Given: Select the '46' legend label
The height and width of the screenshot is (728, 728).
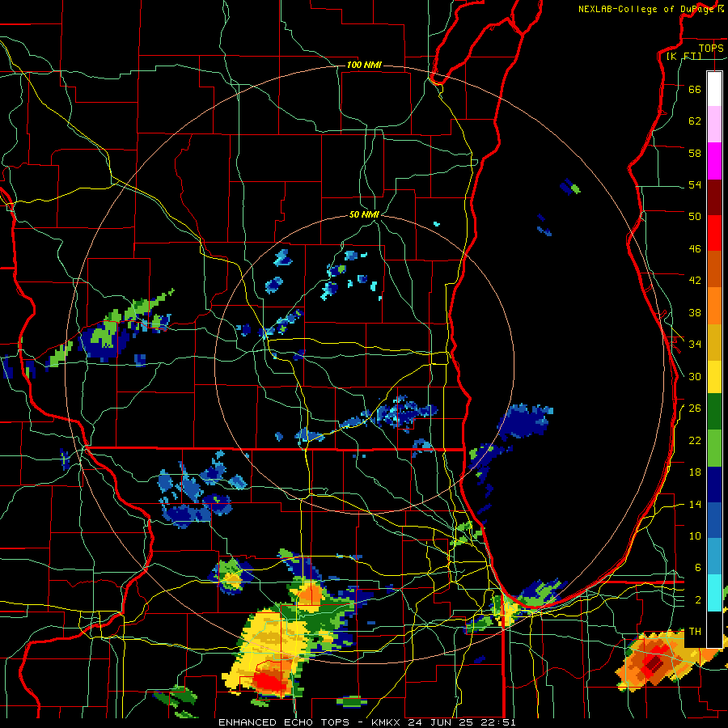Looking at the screenshot, I should tap(695, 249).
